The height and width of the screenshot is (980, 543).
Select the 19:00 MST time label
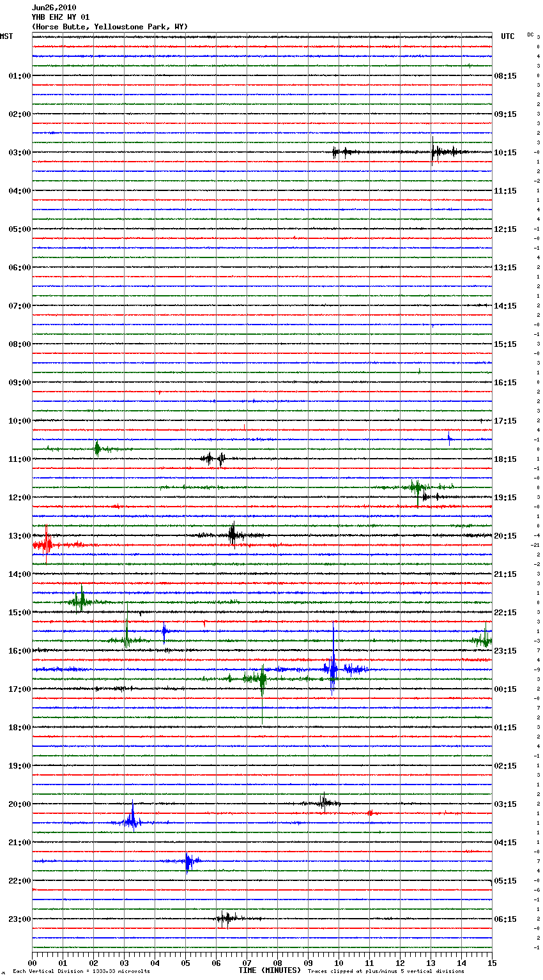tap(20, 766)
